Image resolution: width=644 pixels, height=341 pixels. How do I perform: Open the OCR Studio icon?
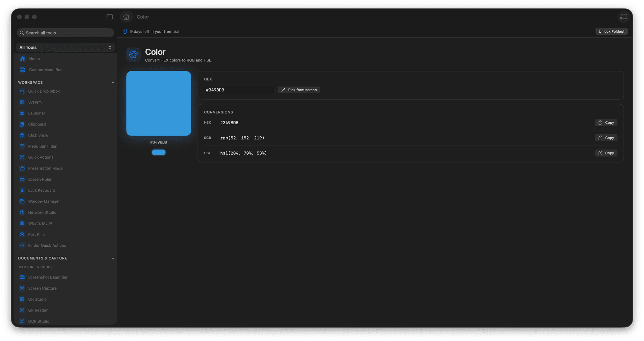(22, 321)
